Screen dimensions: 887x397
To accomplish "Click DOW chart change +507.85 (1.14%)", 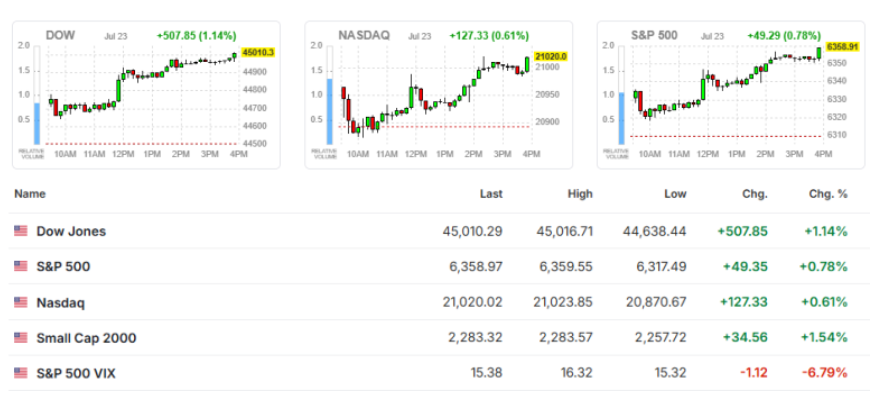I will coord(196,36).
